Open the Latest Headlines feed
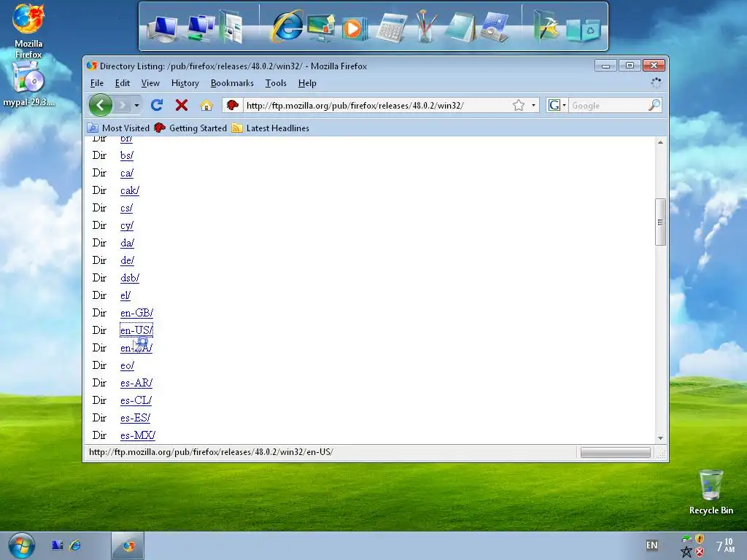The image size is (747, 560). pyautogui.click(x=271, y=128)
